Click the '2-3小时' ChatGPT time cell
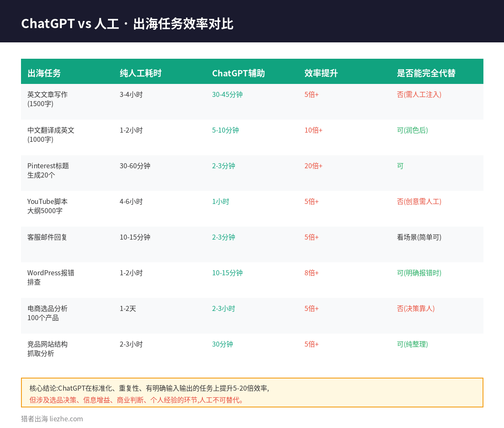This screenshot has width=504, height=428. pyautogui.click(x=223, y=308)
